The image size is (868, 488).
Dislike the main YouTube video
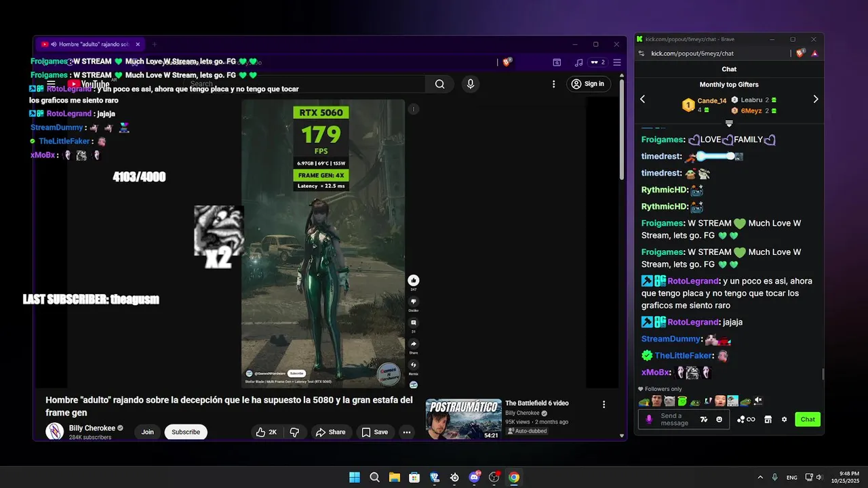tap(294, 432)
